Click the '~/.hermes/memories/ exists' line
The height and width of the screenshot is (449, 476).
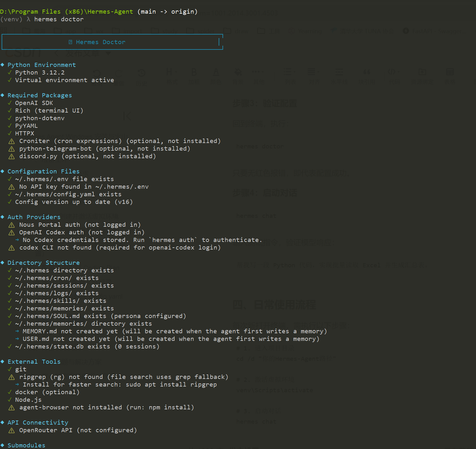pyautogui.click(x=64, y=309)
